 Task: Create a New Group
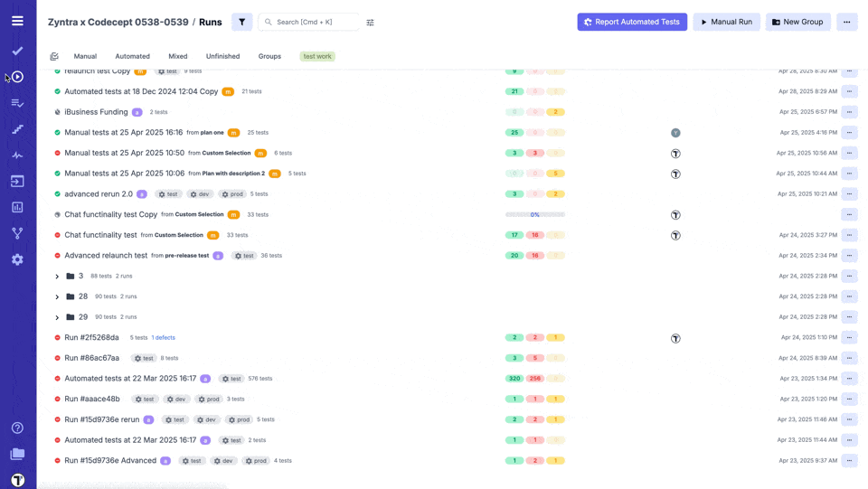pyautogui.click(x=797, y=22)
